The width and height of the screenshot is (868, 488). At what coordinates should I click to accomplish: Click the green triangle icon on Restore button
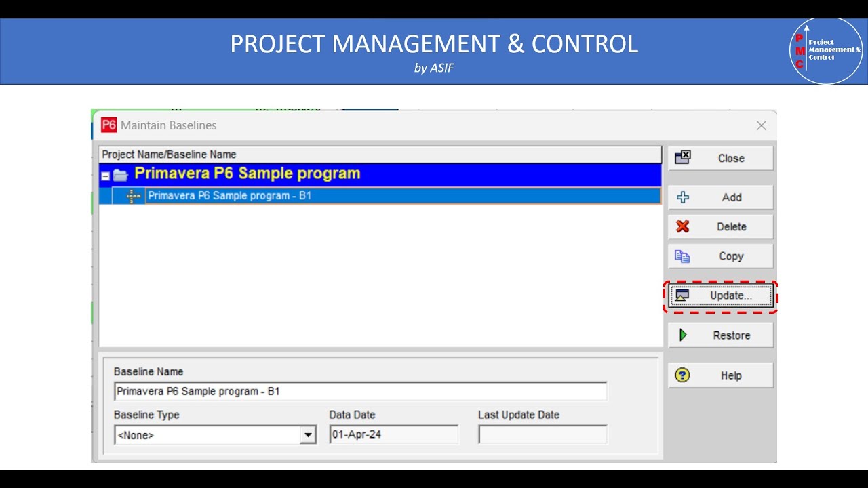[683, 335]
